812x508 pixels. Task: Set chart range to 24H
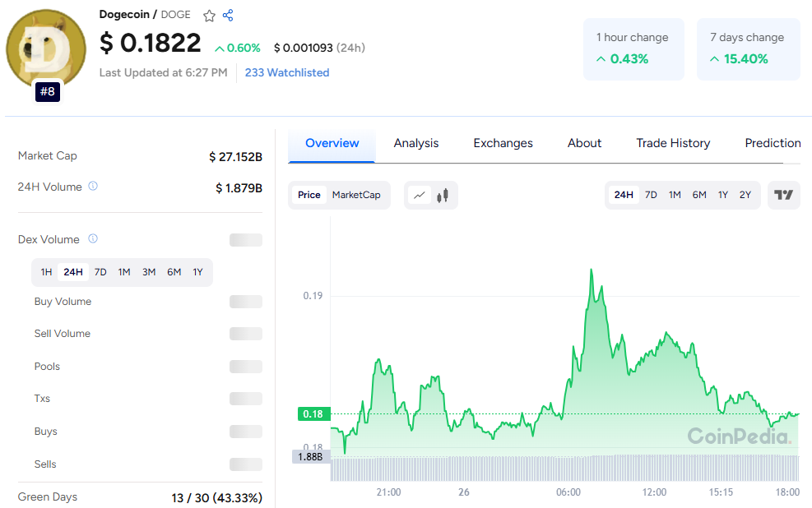tap(624, 195)
